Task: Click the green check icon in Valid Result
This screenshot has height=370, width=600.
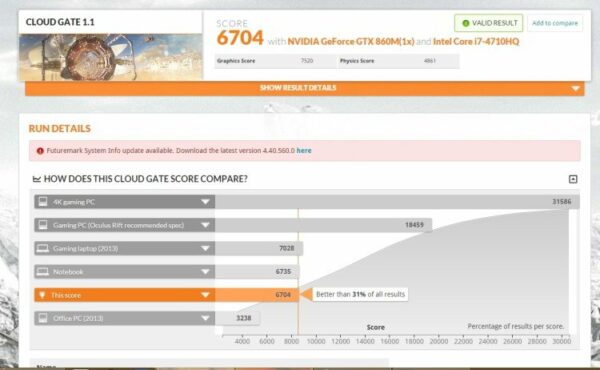Action: [x=466, y=23]
